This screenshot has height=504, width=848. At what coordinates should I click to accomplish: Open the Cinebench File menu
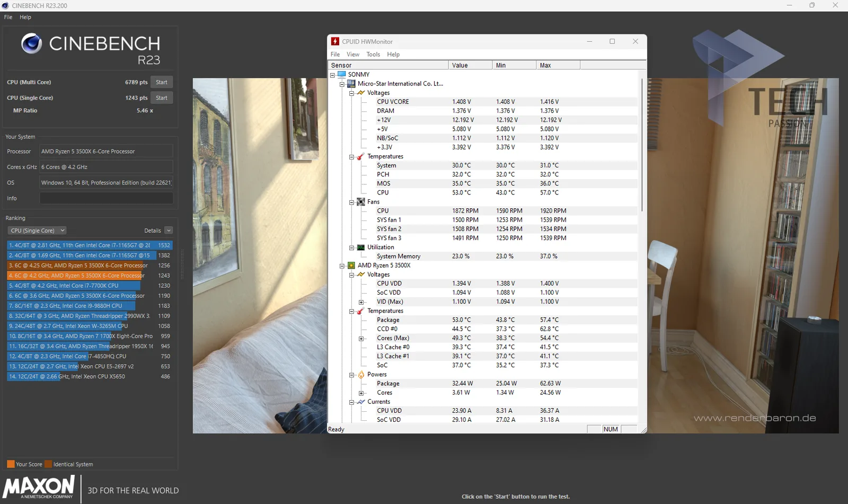[8, 17]
